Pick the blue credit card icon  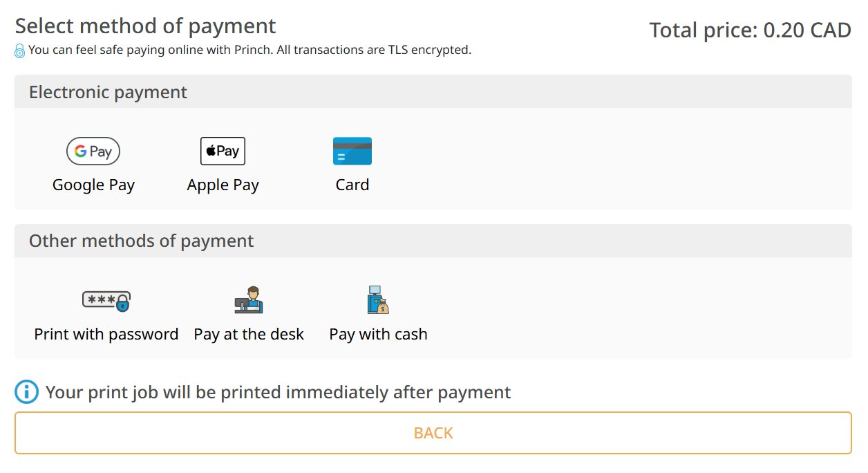coord(352,151)
